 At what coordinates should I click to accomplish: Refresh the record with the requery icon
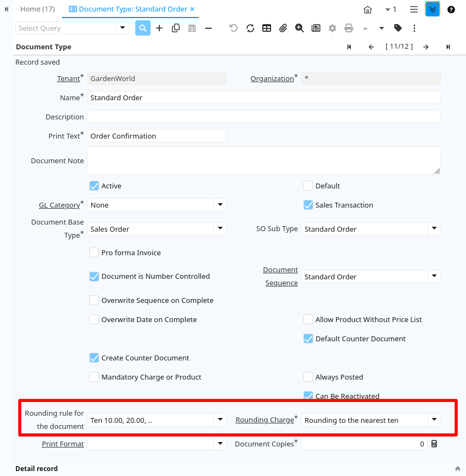pyautogui.click(x=250, y=28)
